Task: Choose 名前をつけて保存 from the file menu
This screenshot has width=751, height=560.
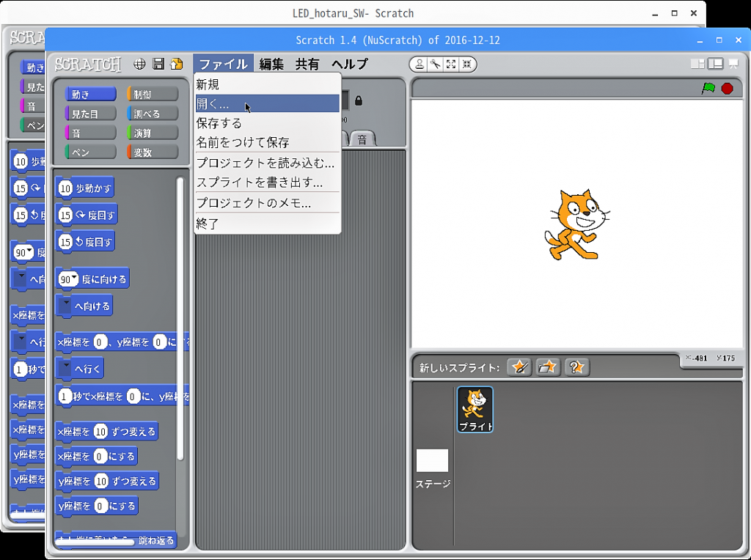Action: pyautogui.click(x=267, y=142)
